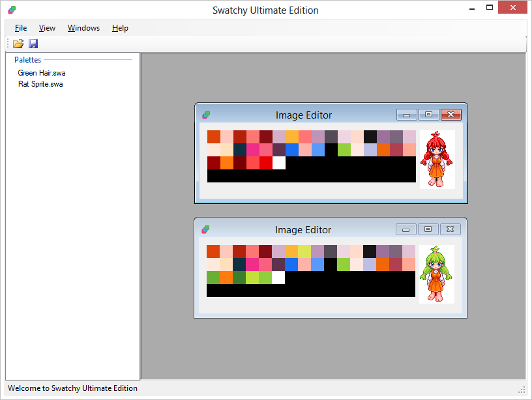The image size is (532, 400).
Task: Click the status bar resize grip
Action: click(x=522, y=390)
